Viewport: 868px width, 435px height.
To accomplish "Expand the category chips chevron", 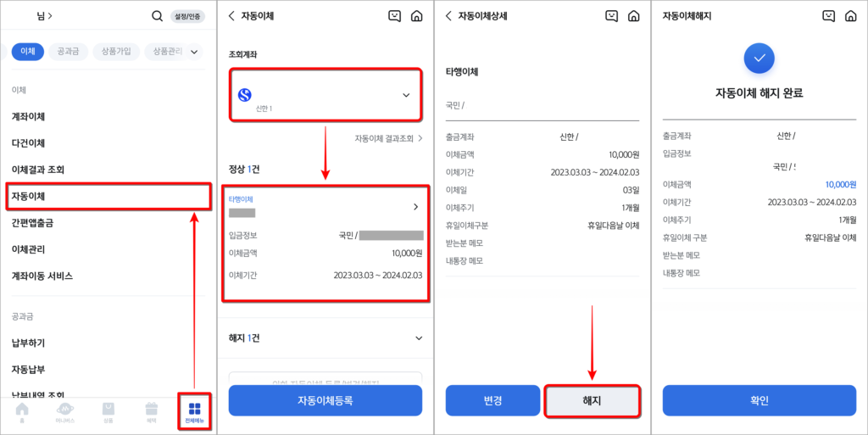I will coord(194,52).
